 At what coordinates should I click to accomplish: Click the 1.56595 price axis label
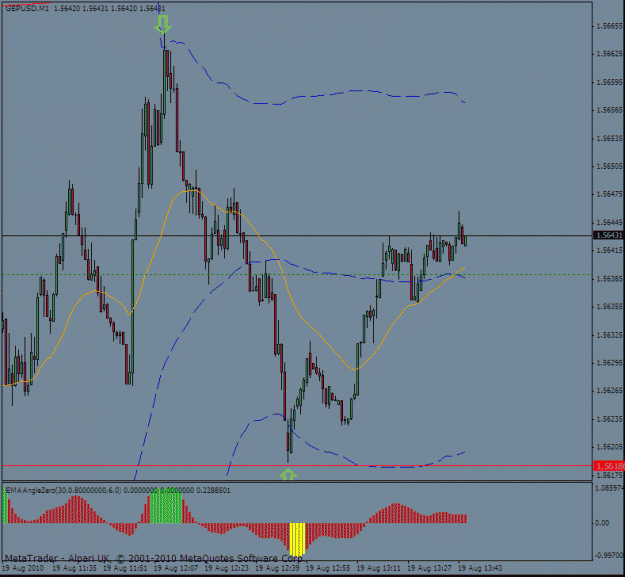(x=609, y=82)
